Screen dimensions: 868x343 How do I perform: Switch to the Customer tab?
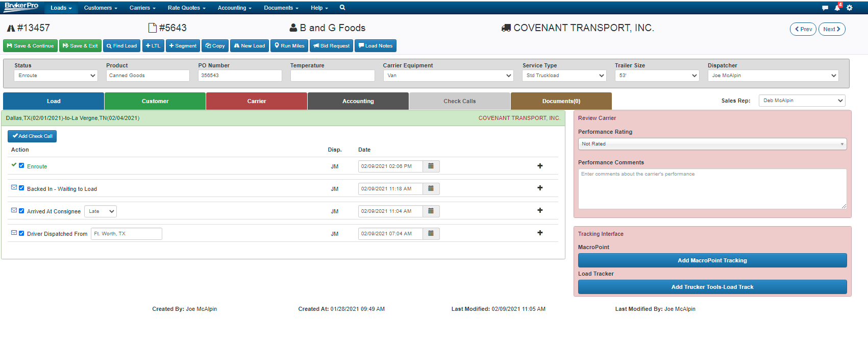click(155, 101)
